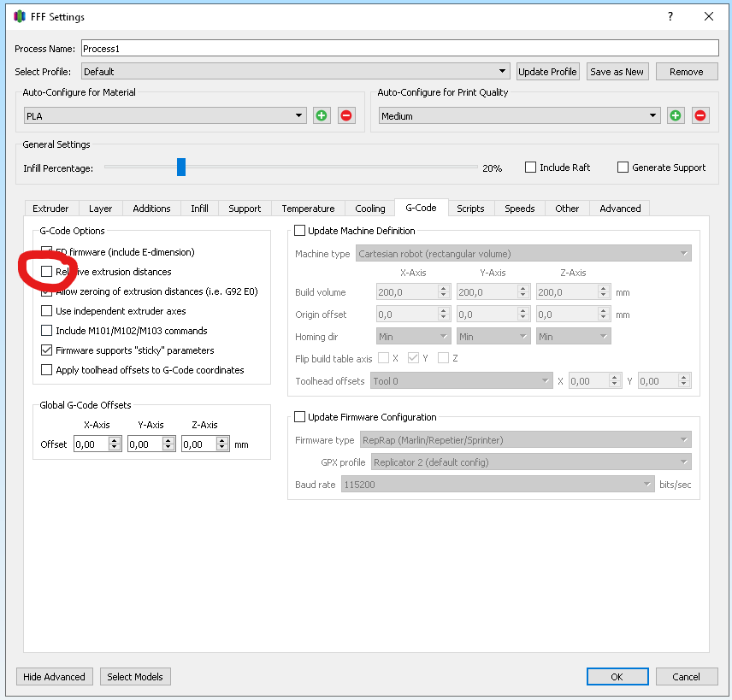Switch to the Extruder tab

(x=50, y=209)
